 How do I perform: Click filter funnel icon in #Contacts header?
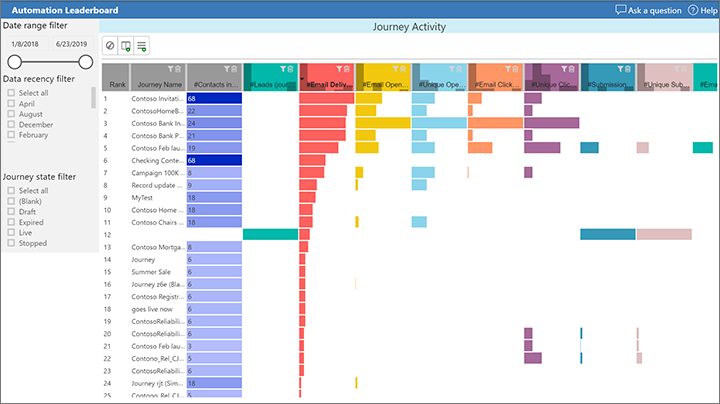[227, 69]
